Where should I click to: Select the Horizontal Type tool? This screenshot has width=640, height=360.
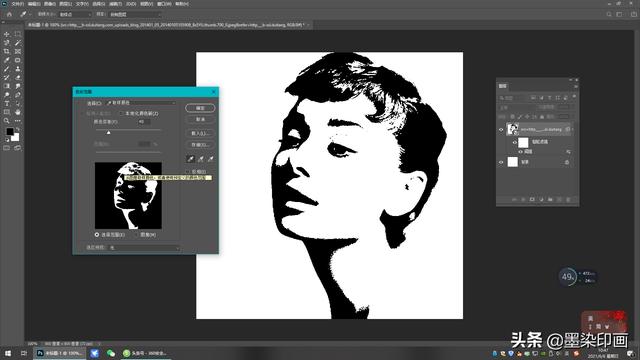click(7, 103)
